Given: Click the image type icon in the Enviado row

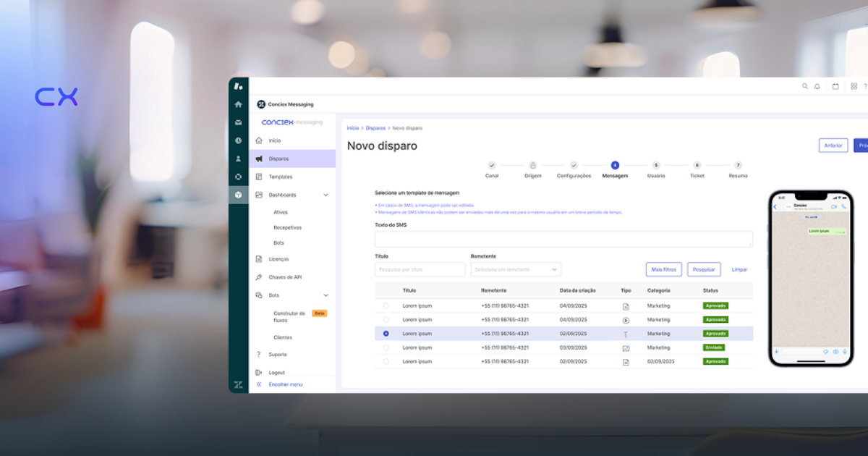Looking at the screenshot, I should point(626,347).
